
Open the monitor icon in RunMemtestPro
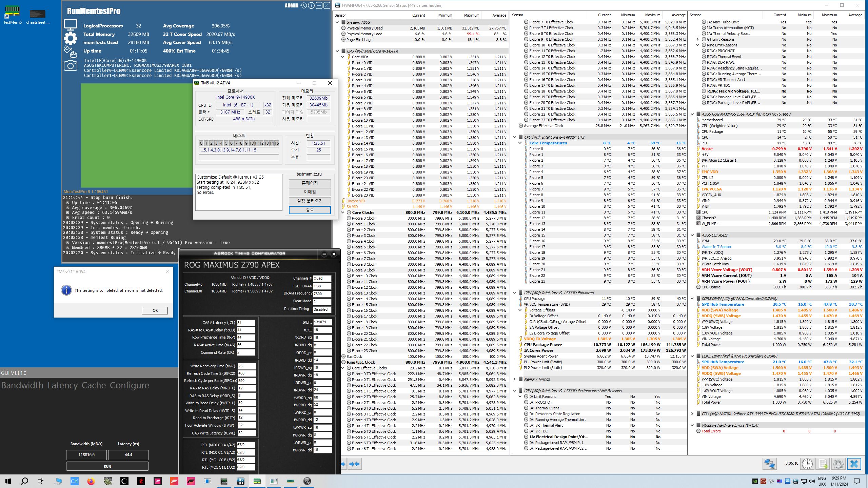click(x=71, y=25)
